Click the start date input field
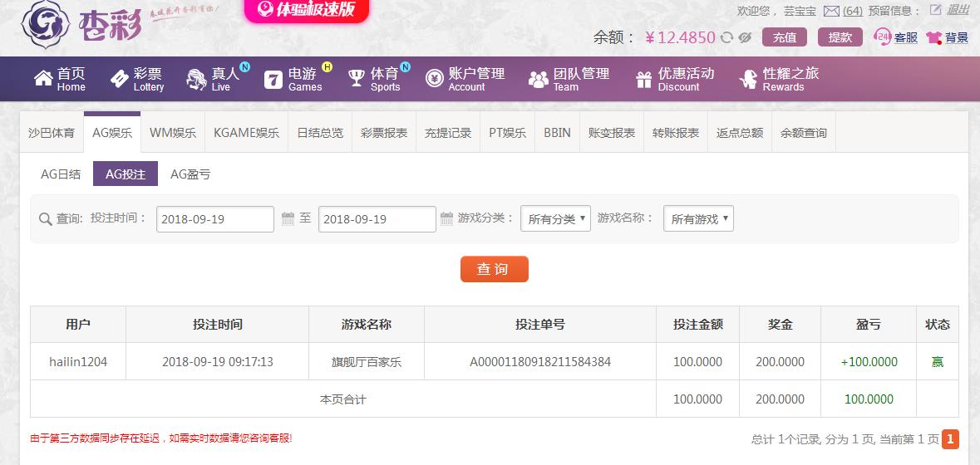 [215, 219]
